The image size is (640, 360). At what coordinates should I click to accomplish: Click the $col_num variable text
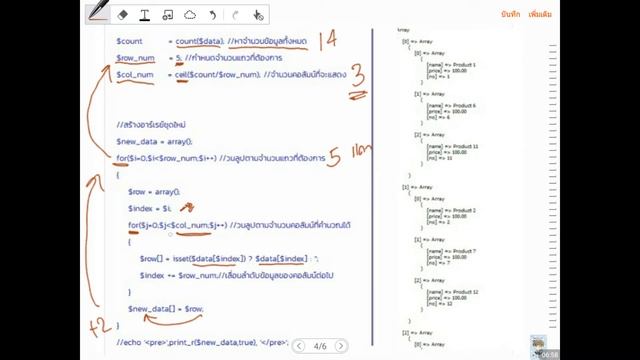point(135,75)
